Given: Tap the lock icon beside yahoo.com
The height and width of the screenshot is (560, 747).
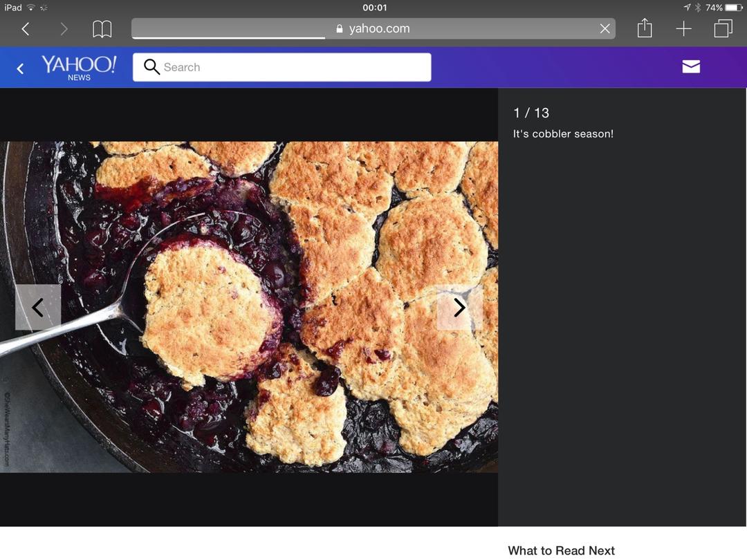Looking at the screenshot, I should [x=339, y=29].
